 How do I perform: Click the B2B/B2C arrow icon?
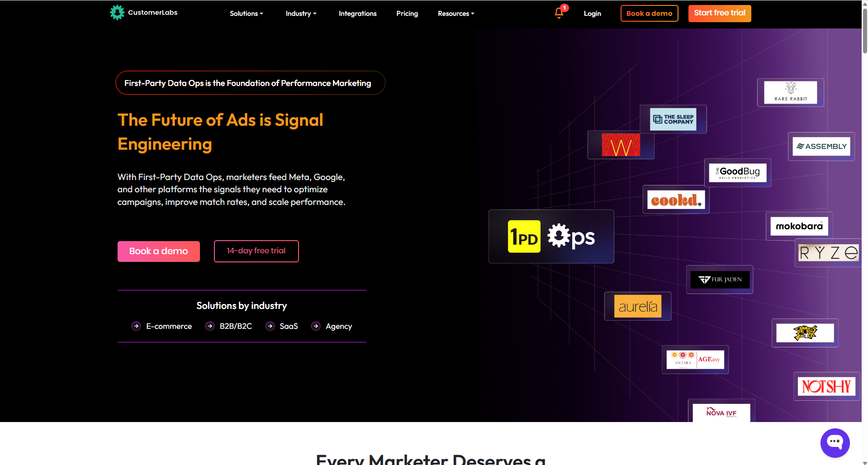click(210, 326)
